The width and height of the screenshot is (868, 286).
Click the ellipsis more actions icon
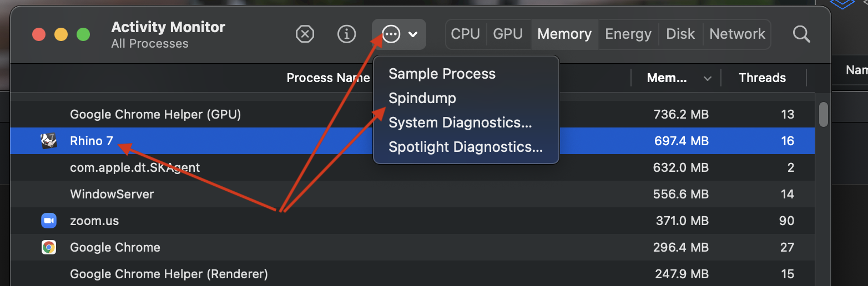(392, 34)
